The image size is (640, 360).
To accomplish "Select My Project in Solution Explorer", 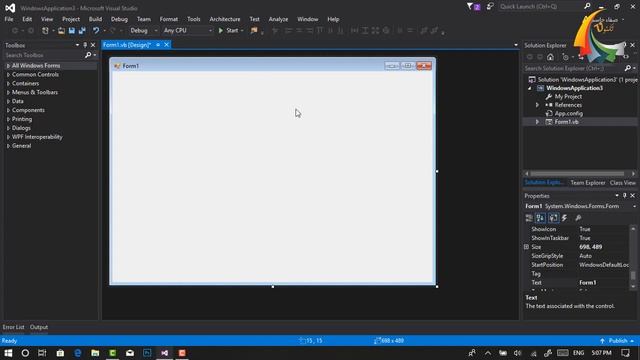I will (x=568, y=97).
